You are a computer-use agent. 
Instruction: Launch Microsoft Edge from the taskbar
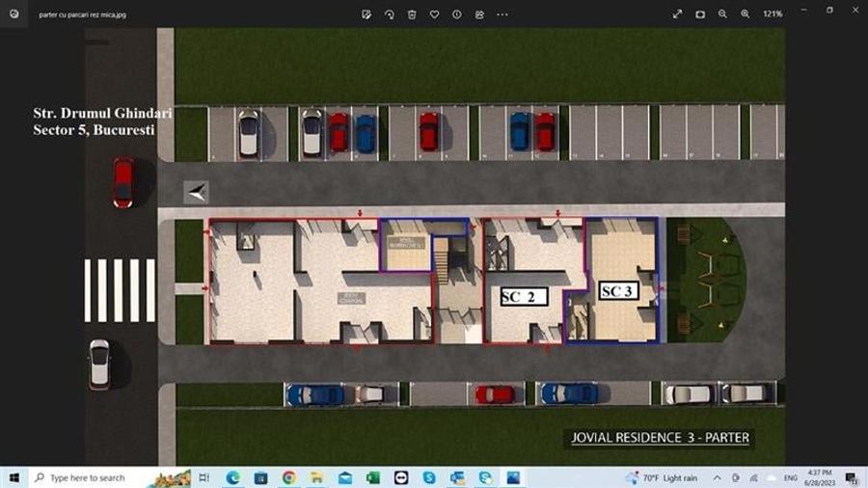point(232,477)
